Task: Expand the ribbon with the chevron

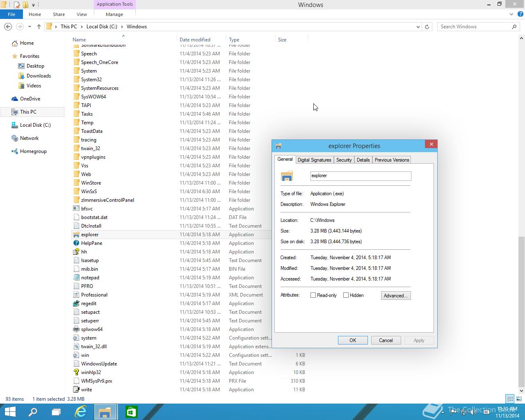Action: pyautogui.click(x=511, y=14)
